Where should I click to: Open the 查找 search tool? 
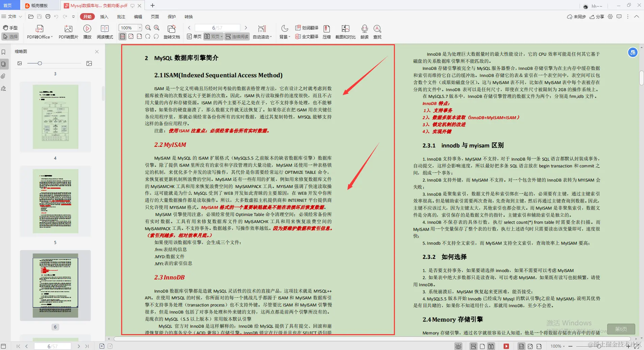377,32
